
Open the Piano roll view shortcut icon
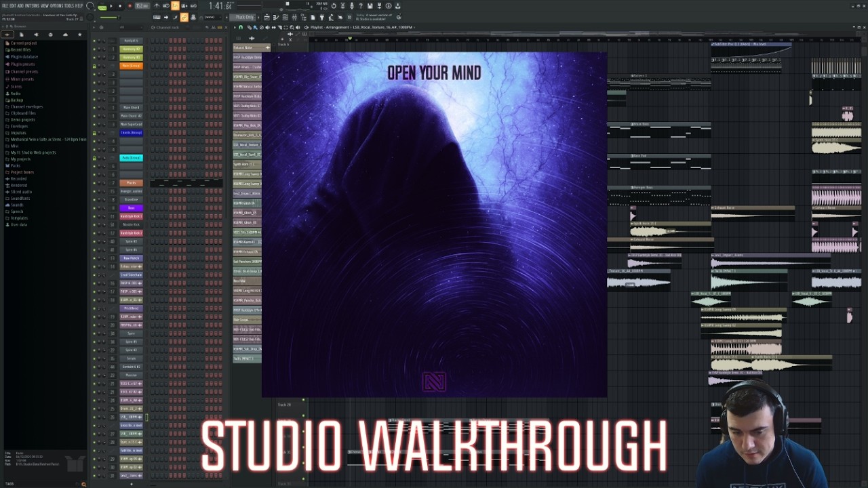point(276,17)
